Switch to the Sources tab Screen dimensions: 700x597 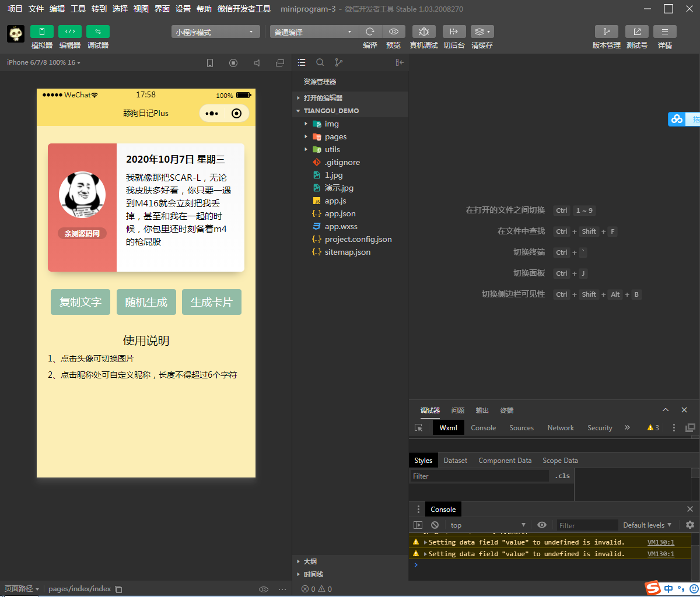pos(521,427)
